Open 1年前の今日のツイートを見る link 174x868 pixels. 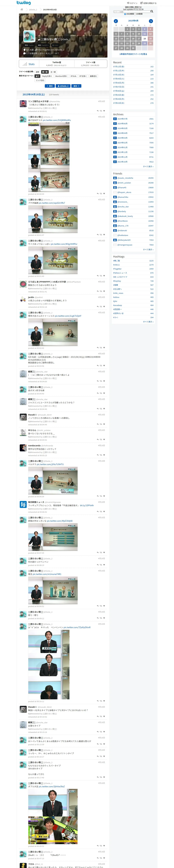point(133,54)
